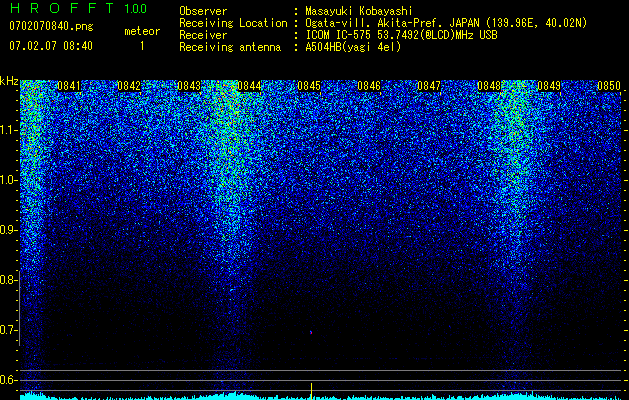Click the meteor count value 1
Image resolution: width=629 pixels, height=400 pixels.
[142, 46]
